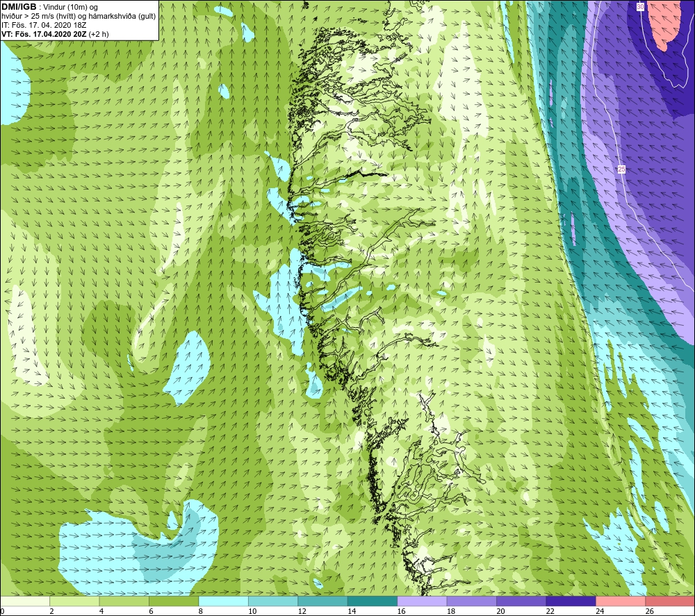Select the 12–14 m/s turquoise scale segment
Image resolution: width=695 pixels, height=616 pixels.
point(322,601)
